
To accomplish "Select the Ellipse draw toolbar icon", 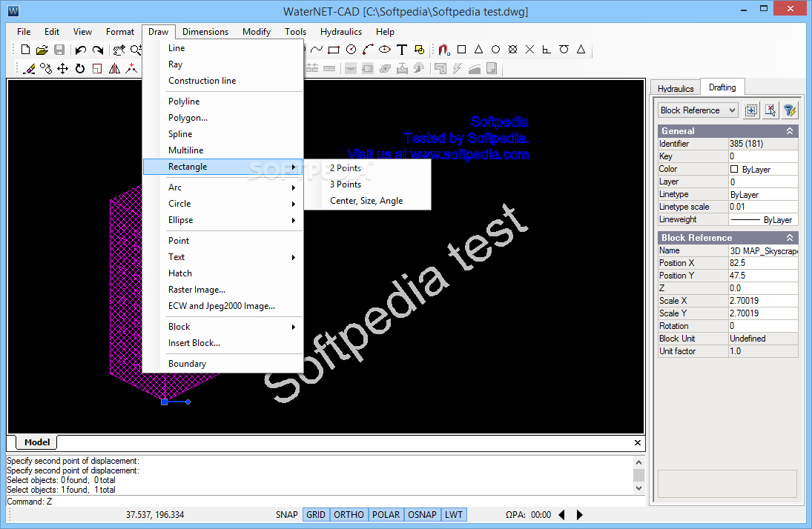I will [x=385, y=50].
